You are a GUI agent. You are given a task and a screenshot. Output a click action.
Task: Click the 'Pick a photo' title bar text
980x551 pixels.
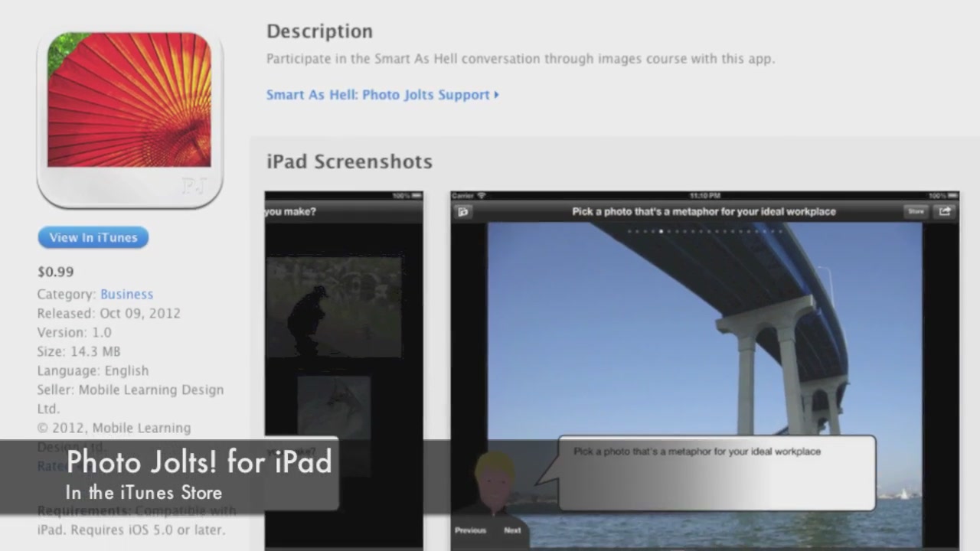[x=704, y=211]
